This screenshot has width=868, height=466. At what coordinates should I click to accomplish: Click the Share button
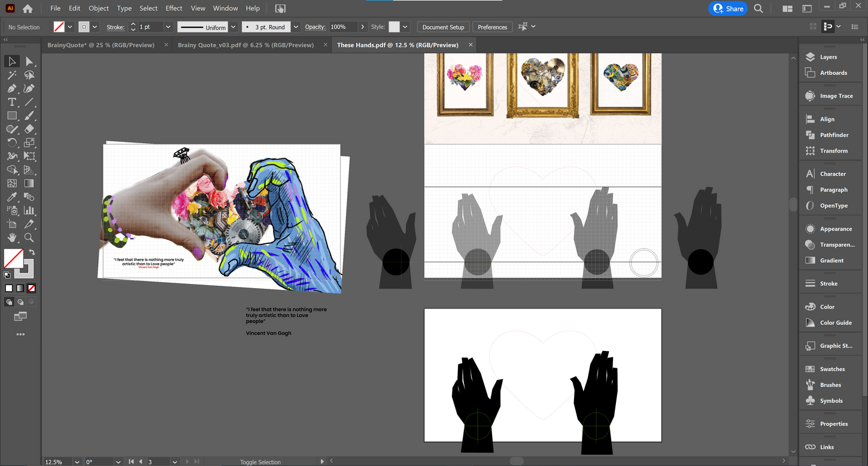point(728,8)
